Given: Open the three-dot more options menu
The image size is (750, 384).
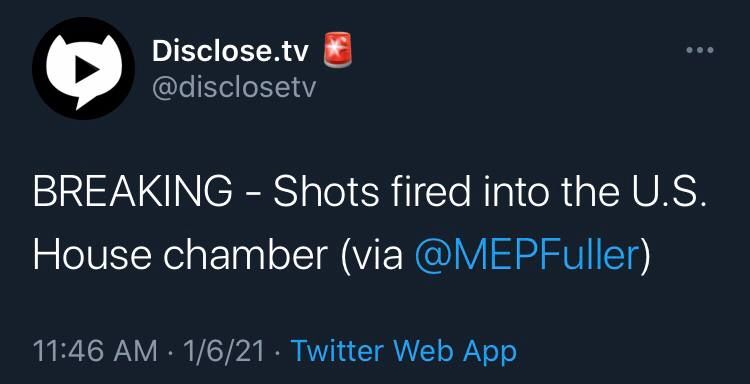Looking at the screenshot, I should (x=700, y=50).
